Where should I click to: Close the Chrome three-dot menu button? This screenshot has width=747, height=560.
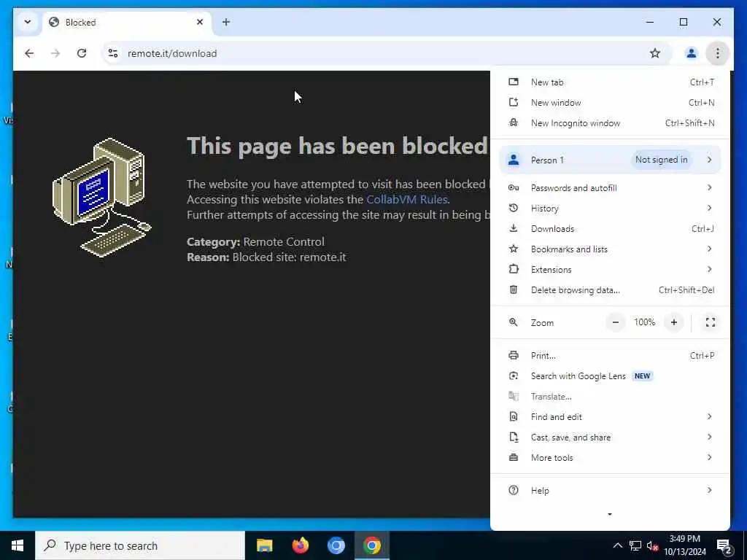[718, 53]
